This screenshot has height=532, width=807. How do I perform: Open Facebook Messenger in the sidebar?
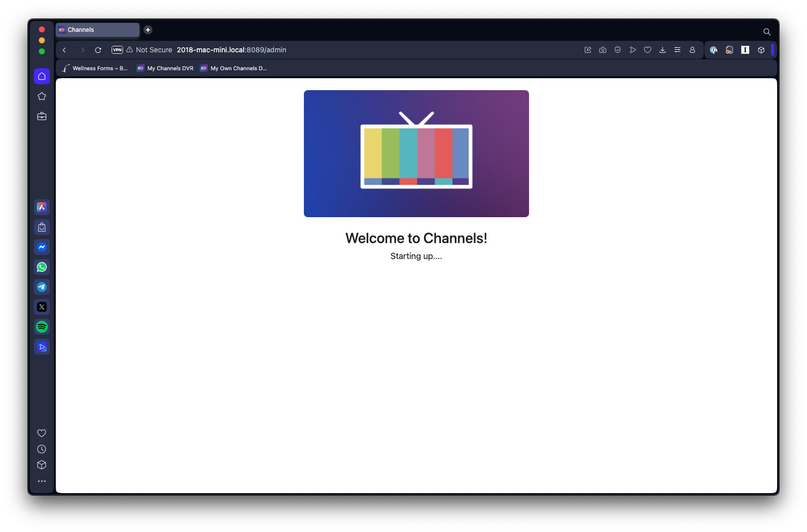pos(42,247)
